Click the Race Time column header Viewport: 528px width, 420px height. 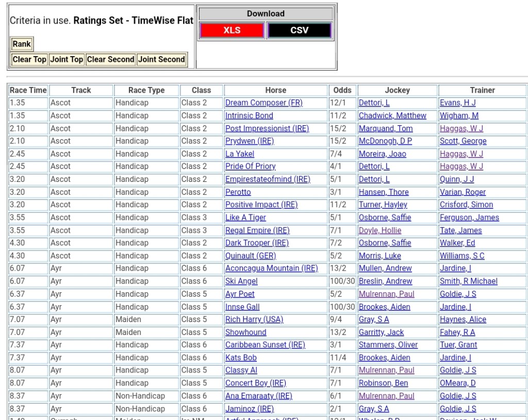pos(28,90)
